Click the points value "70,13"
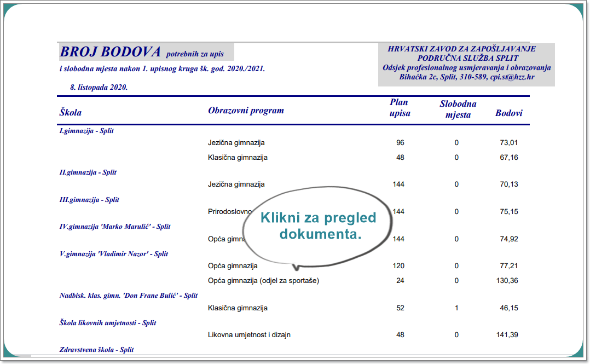The image size is (590, 364). coord(509,184)
